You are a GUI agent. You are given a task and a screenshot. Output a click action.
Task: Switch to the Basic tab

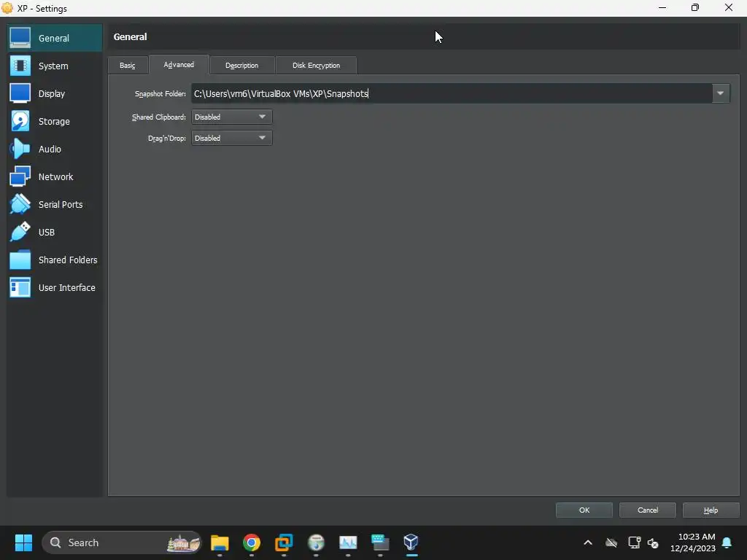point(128,65)
